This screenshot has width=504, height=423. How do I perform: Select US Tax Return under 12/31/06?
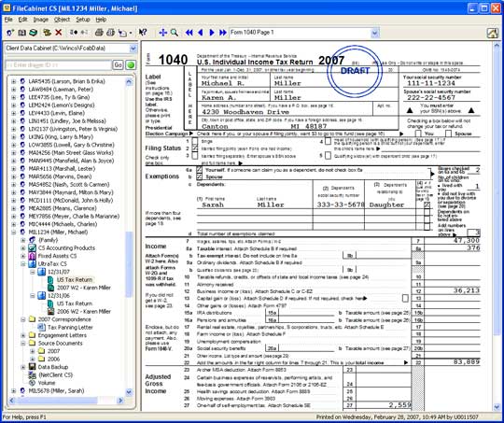(75, 303)
